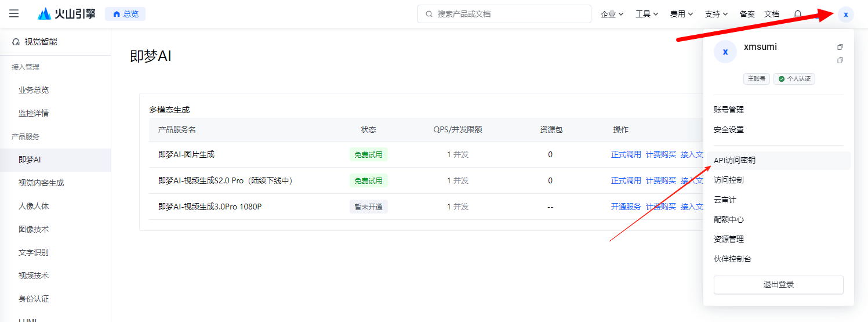This screenshot has height=322, width=868.
Task: Open 伙伴控制台 in account menu
Action: [732, 259]
